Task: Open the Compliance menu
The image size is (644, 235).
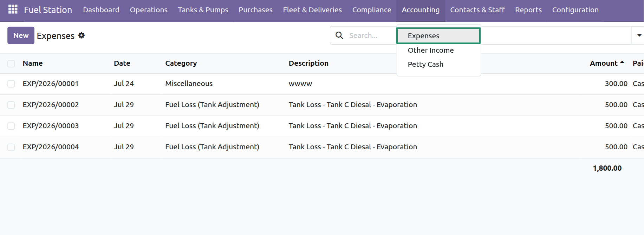Action: pos(372,10)
